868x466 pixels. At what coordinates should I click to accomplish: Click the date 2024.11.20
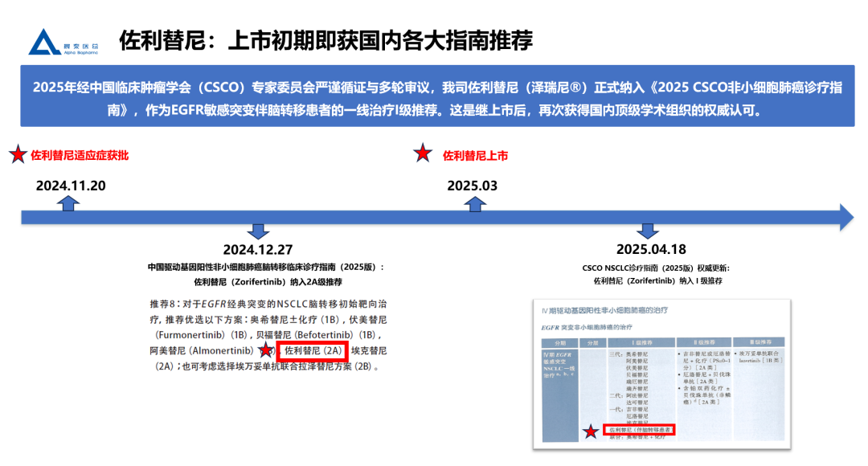coord(71,186)
